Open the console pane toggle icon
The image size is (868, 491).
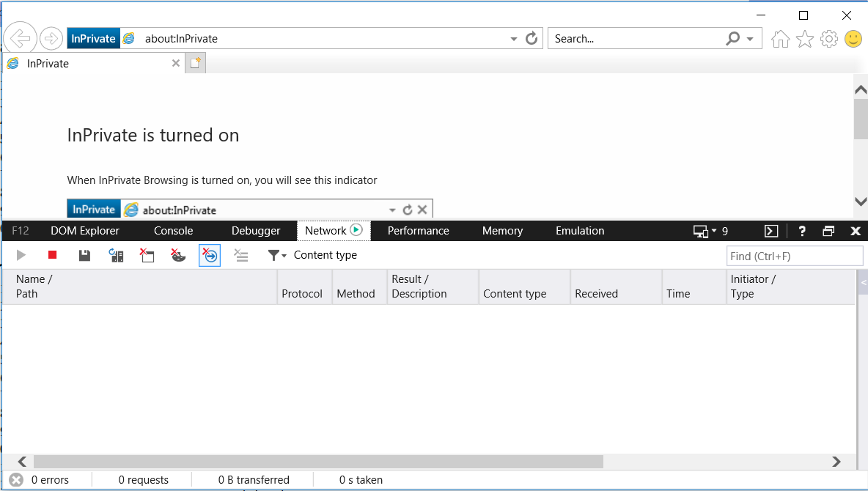[771, 231]
